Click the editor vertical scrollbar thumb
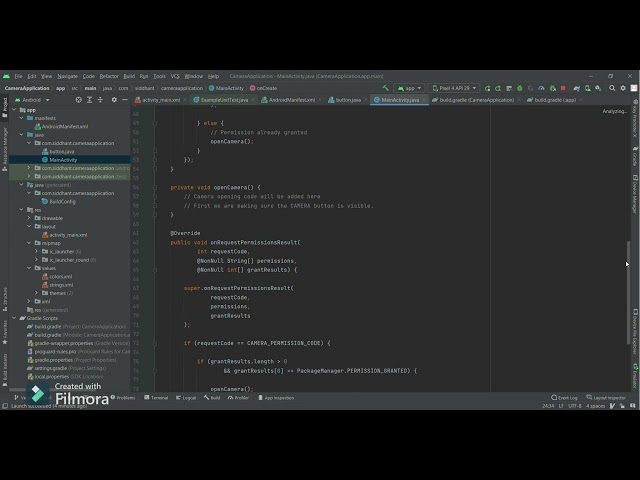 coord(628,293)
